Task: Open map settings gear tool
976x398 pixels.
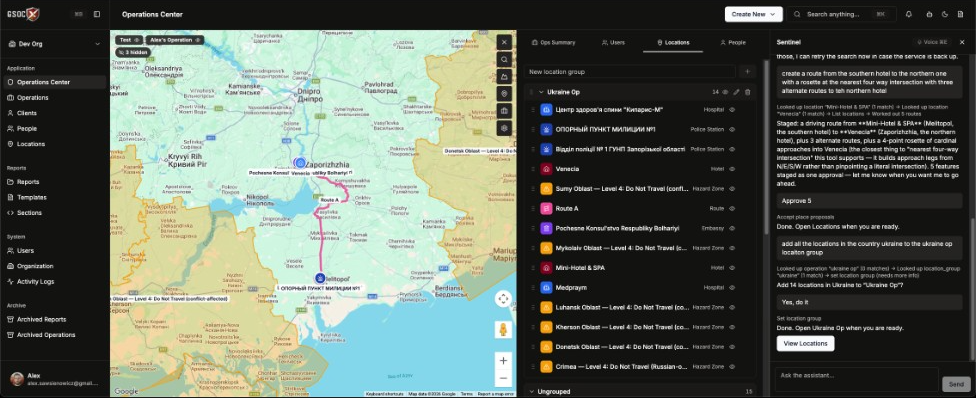Action: [504, 128]
